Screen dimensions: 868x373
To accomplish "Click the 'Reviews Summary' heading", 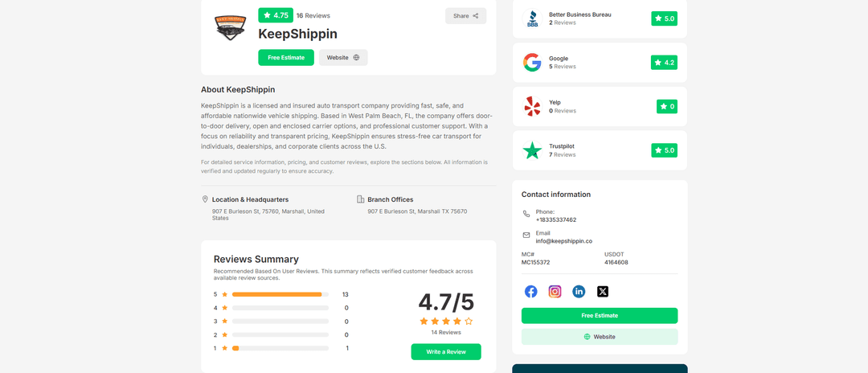I will click(256, 259).
